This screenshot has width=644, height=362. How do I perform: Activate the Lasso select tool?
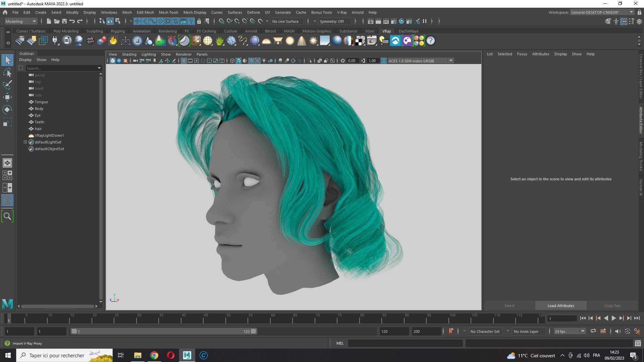coord(7,72)
